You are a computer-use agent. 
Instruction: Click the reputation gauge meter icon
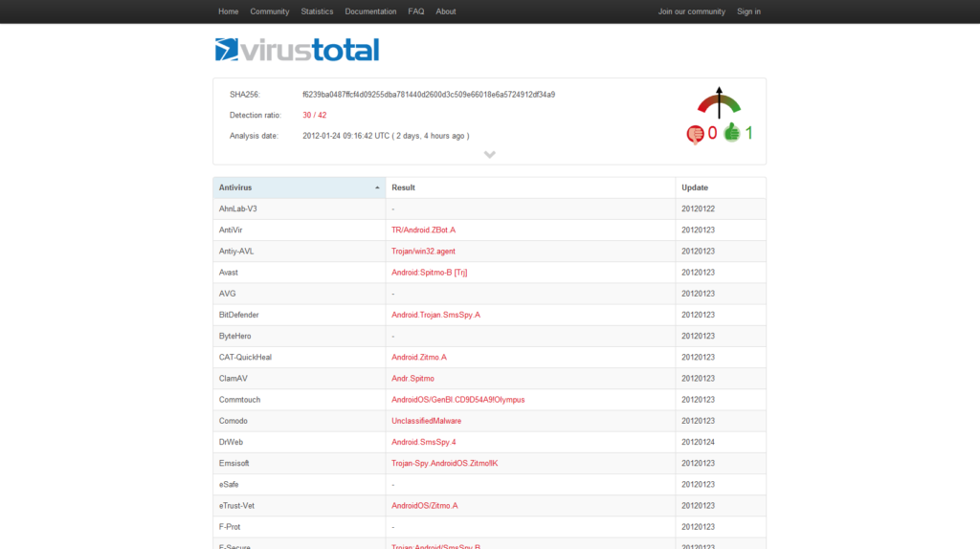[719, 103]
